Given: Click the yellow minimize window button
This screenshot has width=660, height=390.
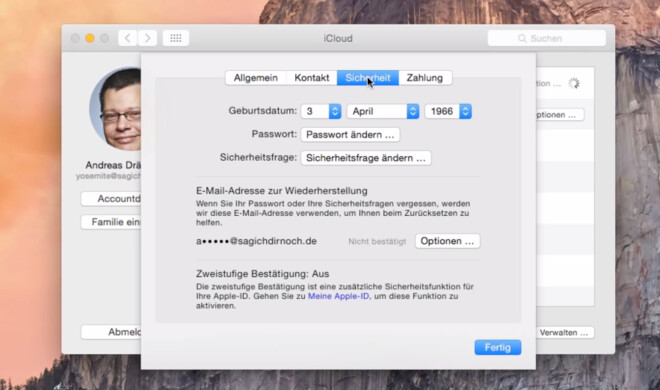Looking at the screenshot, I should [x=90, y=38].
